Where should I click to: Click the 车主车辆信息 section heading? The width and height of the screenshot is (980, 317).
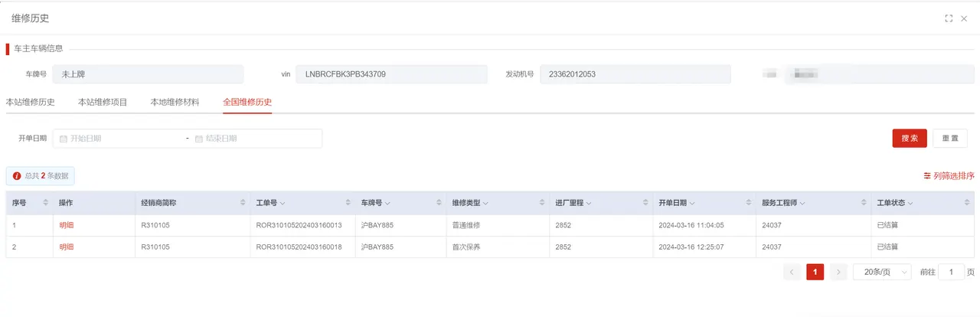coord(39,48)
